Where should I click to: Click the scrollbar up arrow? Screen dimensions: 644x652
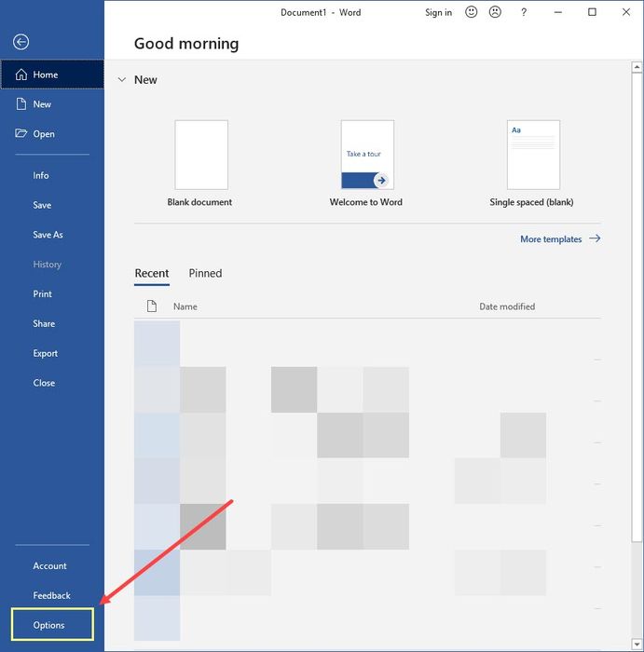(637, 67)
